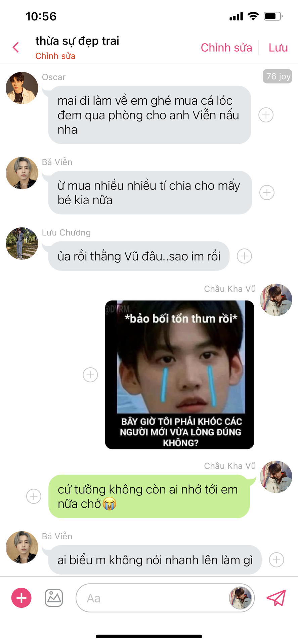Screen dimensions: 298x644
Task: Tap Lưu Chương's profile avatar
Action: (22, 244)
